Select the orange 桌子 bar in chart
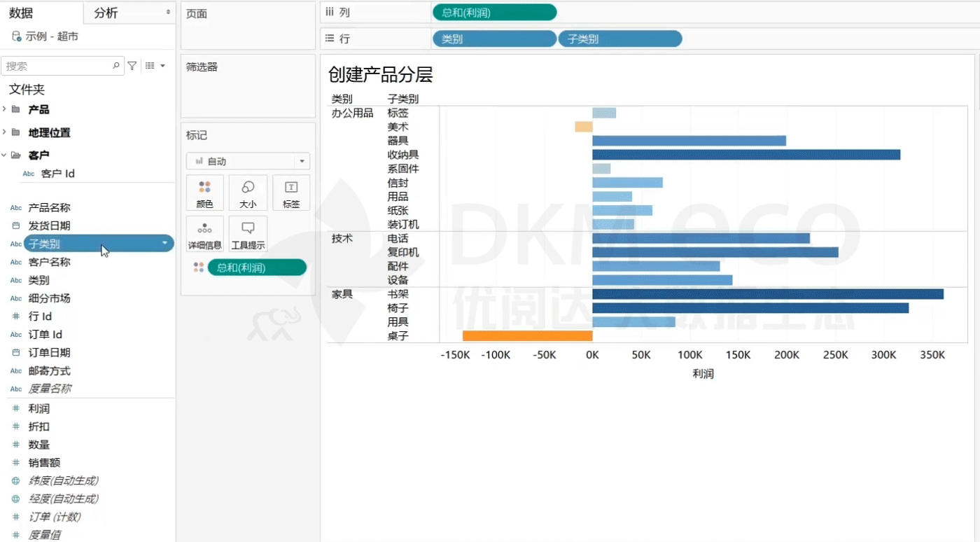This screenshot has width=980, height=542. pos(527,336)
